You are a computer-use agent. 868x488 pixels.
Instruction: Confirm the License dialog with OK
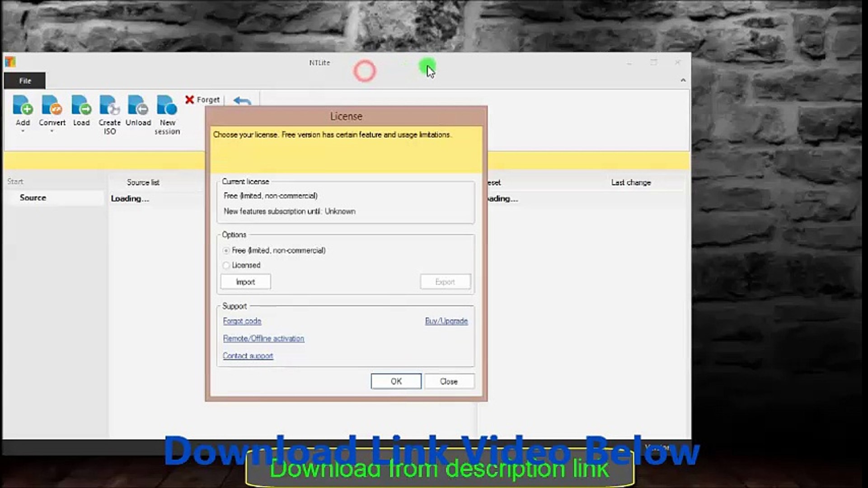(396, 381)
